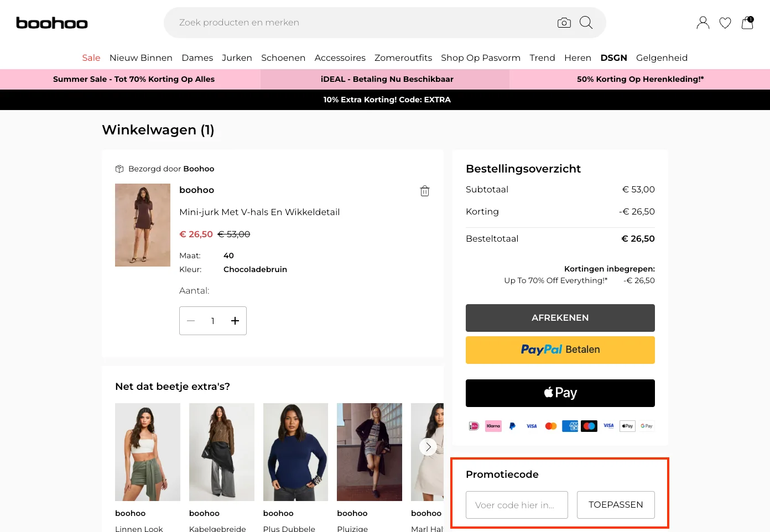Click the iDEAL payment icon
The width and height of the screenshot is (770, 532).
(474, 426)
